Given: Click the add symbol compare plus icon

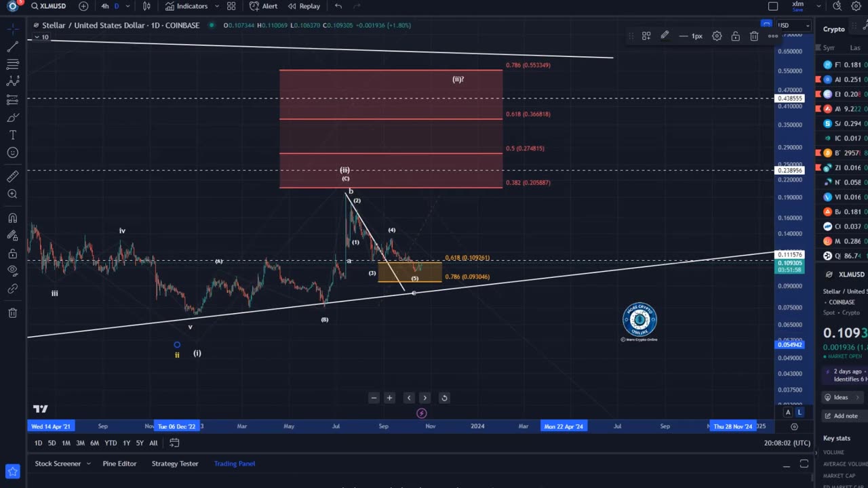Looking at the screenshot, I should pos(83,6).
